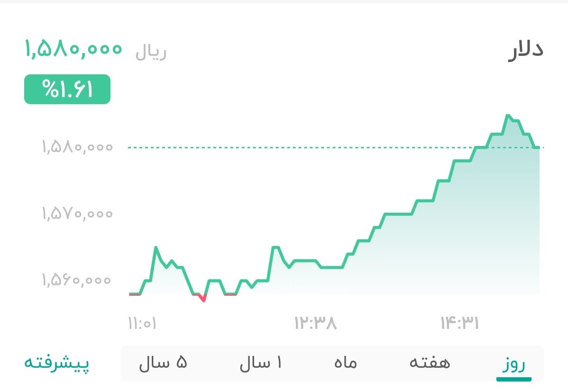Click the ریال currency label
The width and height of the screenshot is (568, 392).
pos(150,50)
